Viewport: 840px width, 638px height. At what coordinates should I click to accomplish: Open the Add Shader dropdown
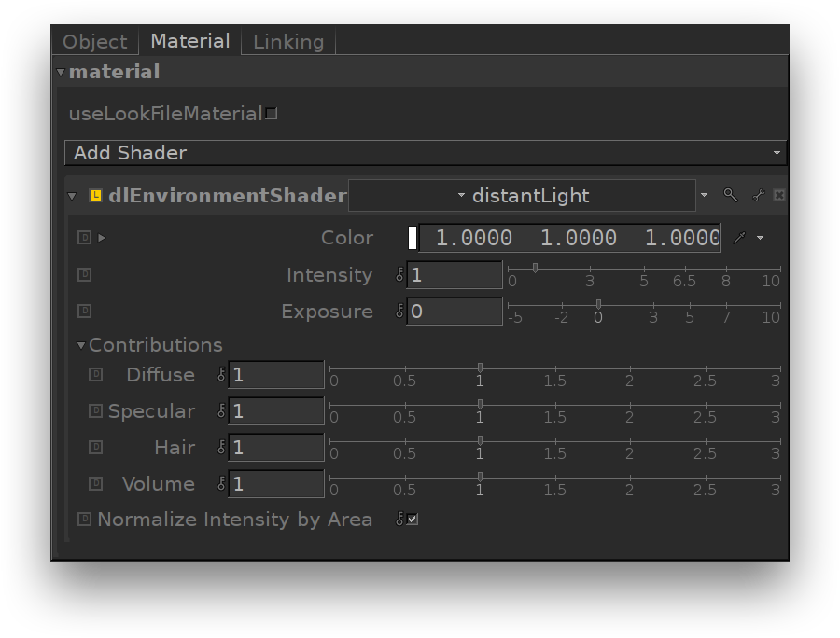[x=425, y=153]
